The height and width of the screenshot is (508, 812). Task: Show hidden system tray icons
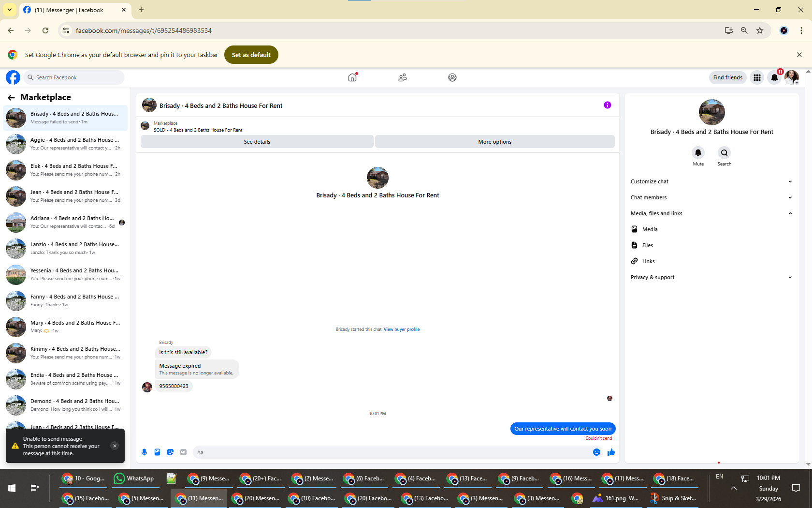click(734, 488)
